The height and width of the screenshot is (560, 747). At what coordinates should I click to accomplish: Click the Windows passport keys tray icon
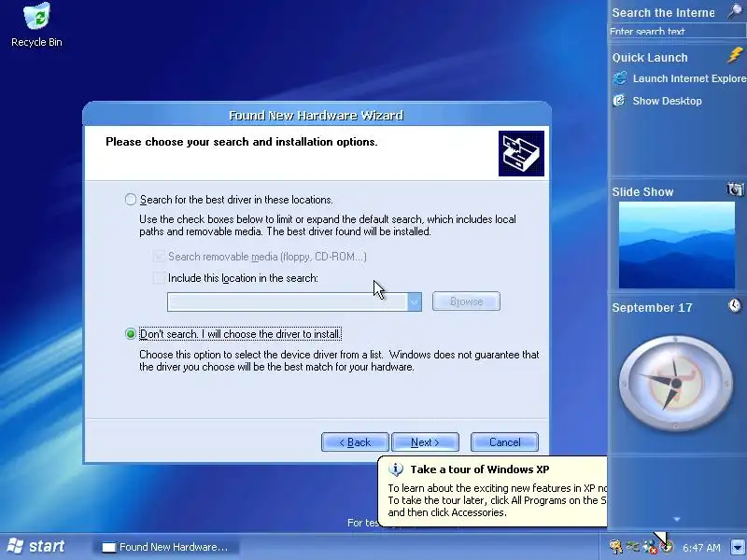pyautogui.click(x=615, y=547)
